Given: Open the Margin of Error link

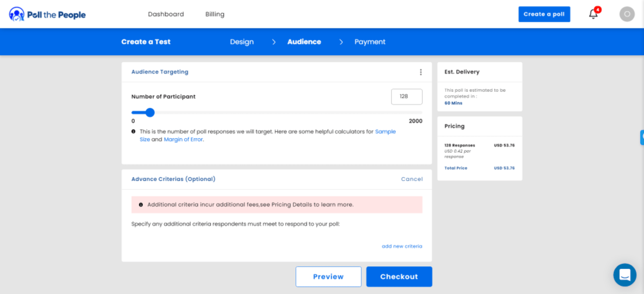Looking at the screenshot, I should pyautogui.click(x=183, y=140).
